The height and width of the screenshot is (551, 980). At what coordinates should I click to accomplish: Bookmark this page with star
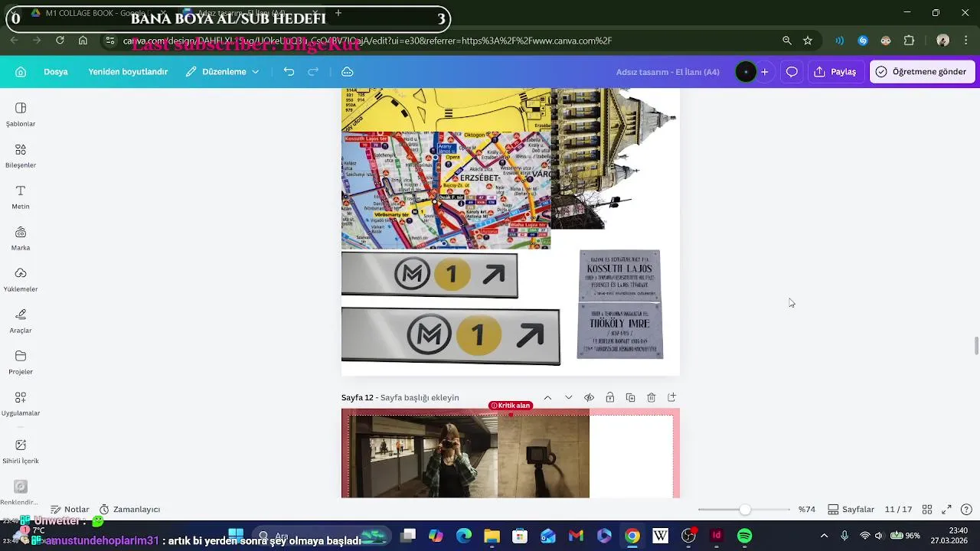pos(808,41)
